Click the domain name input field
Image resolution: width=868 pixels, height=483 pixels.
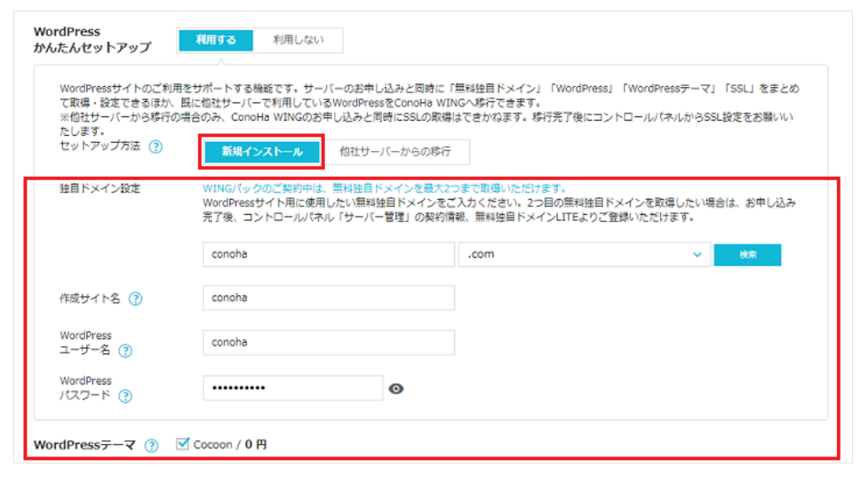coord(328,255)
